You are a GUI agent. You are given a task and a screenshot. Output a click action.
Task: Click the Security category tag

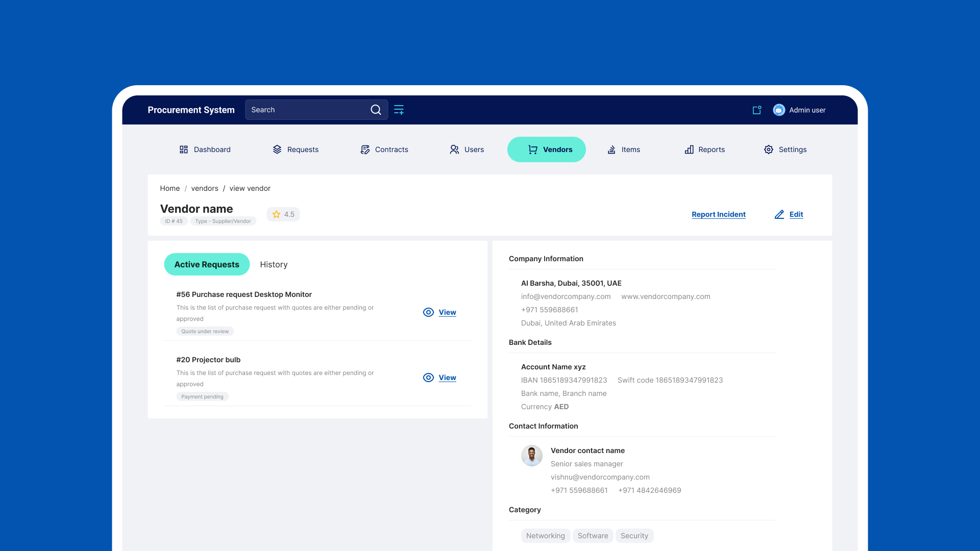tap(634, 536)
